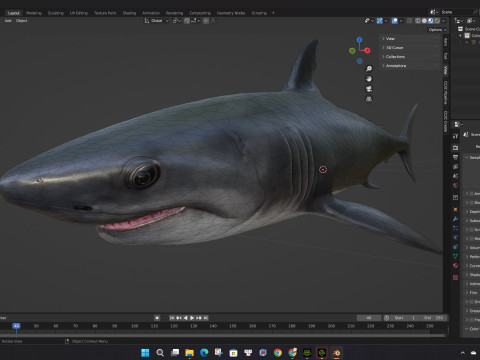Expand the 3D Cursor panel
This screenshot has width=480, height=360.
[x=410, y=48]
